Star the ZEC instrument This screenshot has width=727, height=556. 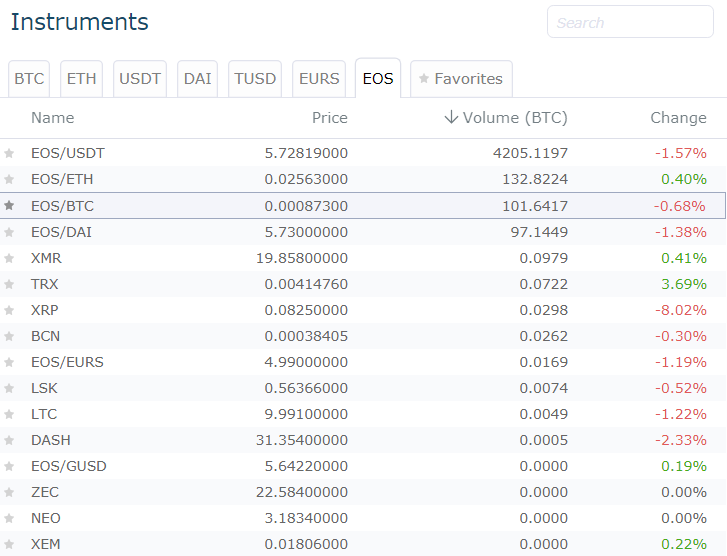pyautogui.click(x=9, y=492)
